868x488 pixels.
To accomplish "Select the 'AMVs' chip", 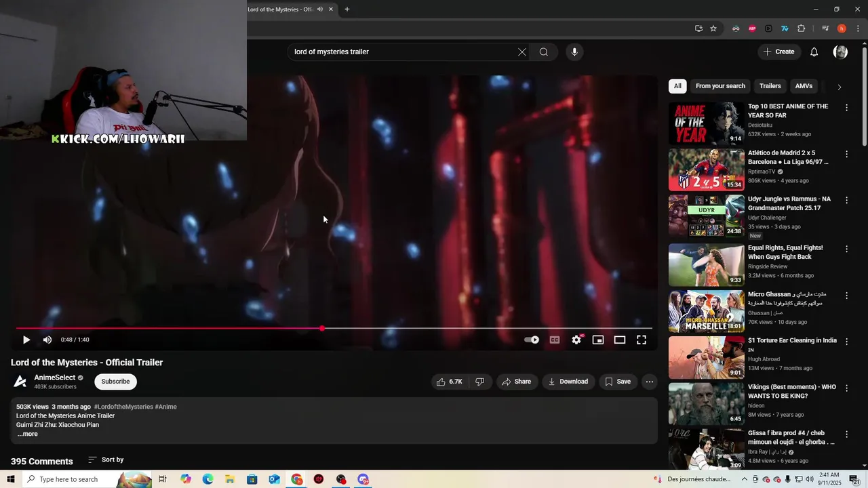I will (x=804, y=86).
